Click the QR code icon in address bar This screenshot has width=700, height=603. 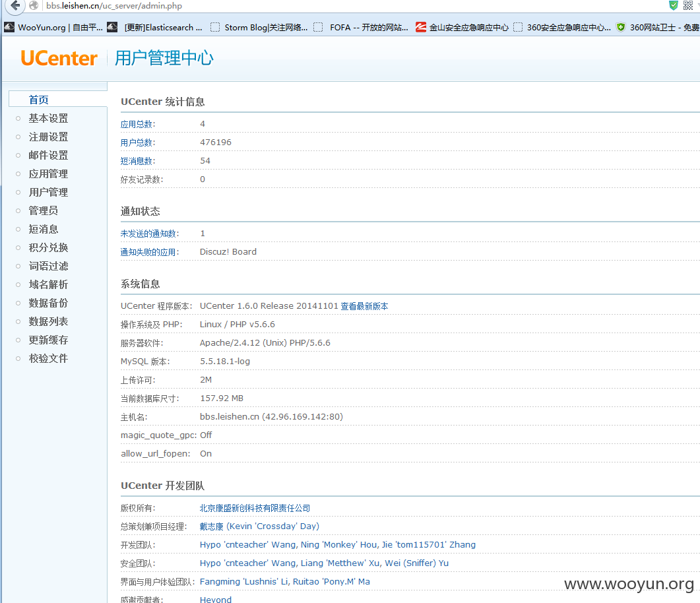tap(688, 5)
